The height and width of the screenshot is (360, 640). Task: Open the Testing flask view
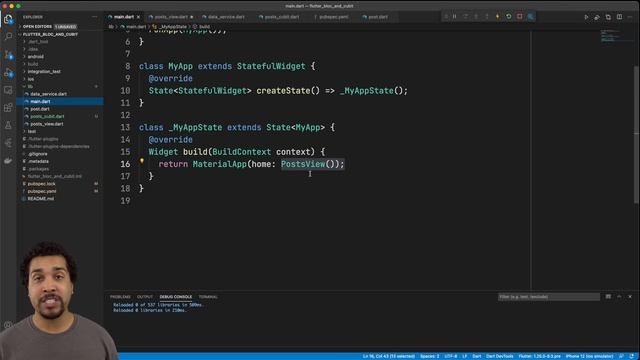[x=8, y=125]
